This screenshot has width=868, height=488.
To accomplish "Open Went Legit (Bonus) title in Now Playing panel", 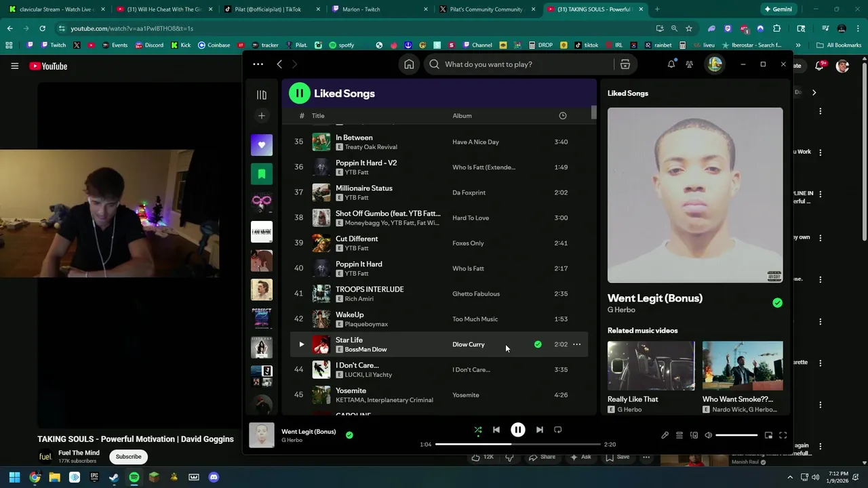I will (x=655, y=298).
